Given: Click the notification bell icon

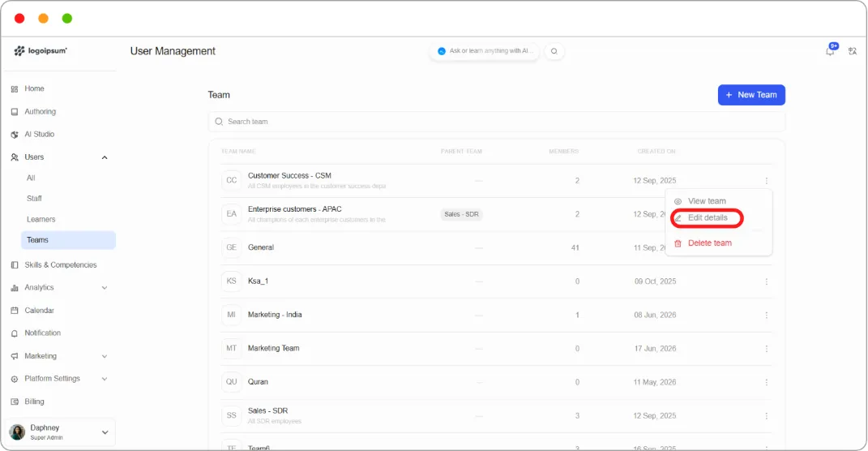Looking at the screenshot, I should [x=830, y=51].
